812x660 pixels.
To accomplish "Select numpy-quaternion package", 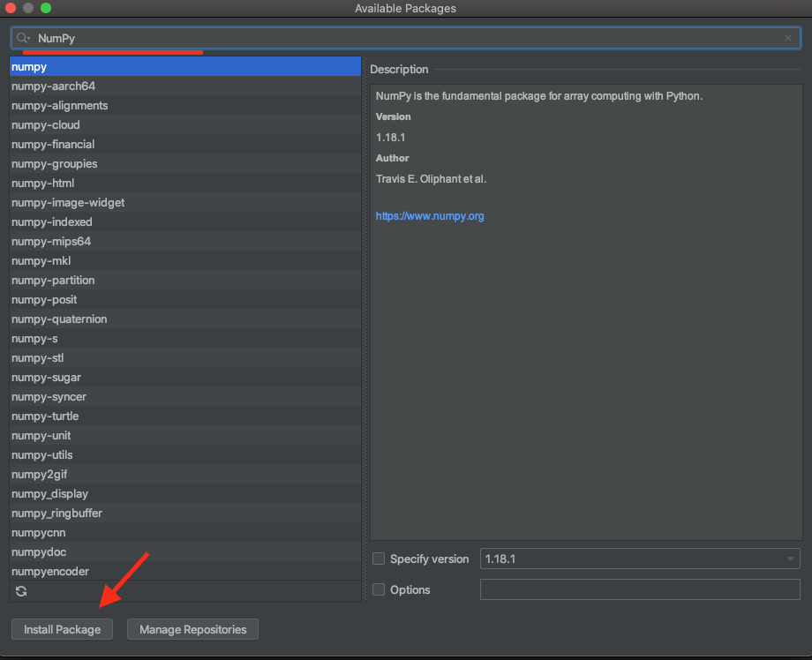I will tap(185, 319).
